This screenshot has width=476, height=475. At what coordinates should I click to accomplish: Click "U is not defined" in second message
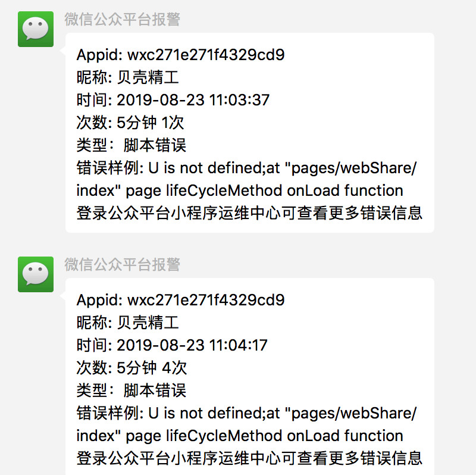click(206, 413)
